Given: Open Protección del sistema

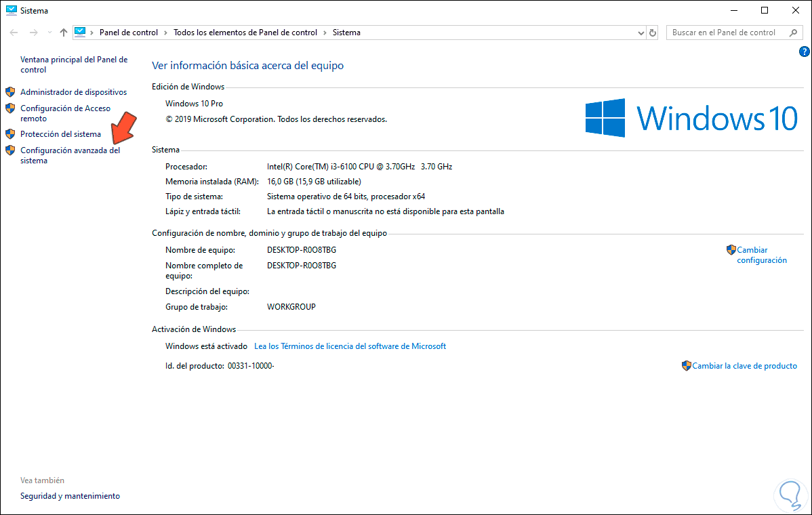Looking at the screenshot, I should click(x=60, y=134).
